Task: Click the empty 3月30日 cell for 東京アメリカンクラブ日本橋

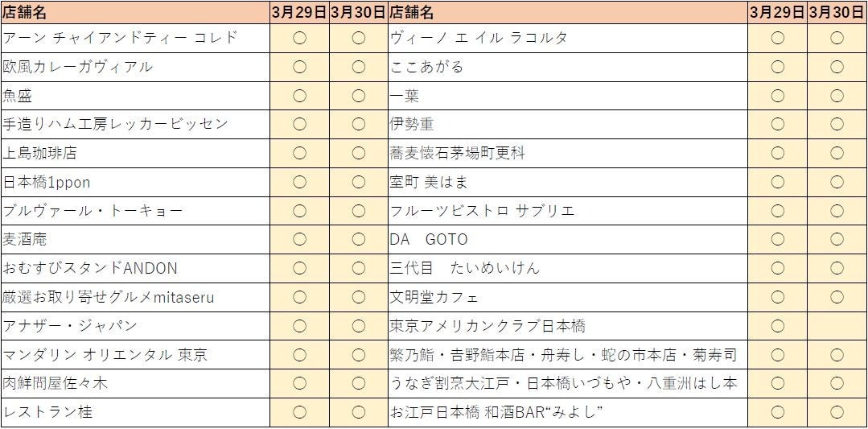Action: (837, 326)
